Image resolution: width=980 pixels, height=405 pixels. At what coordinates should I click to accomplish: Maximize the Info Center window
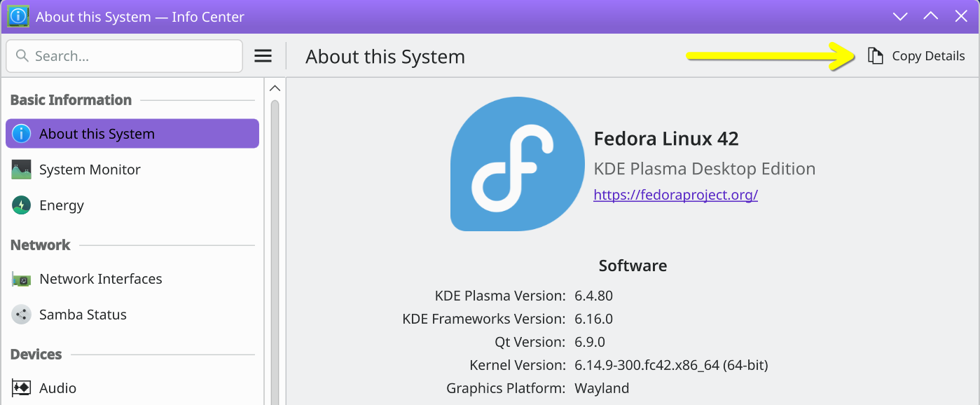(930, 16)
